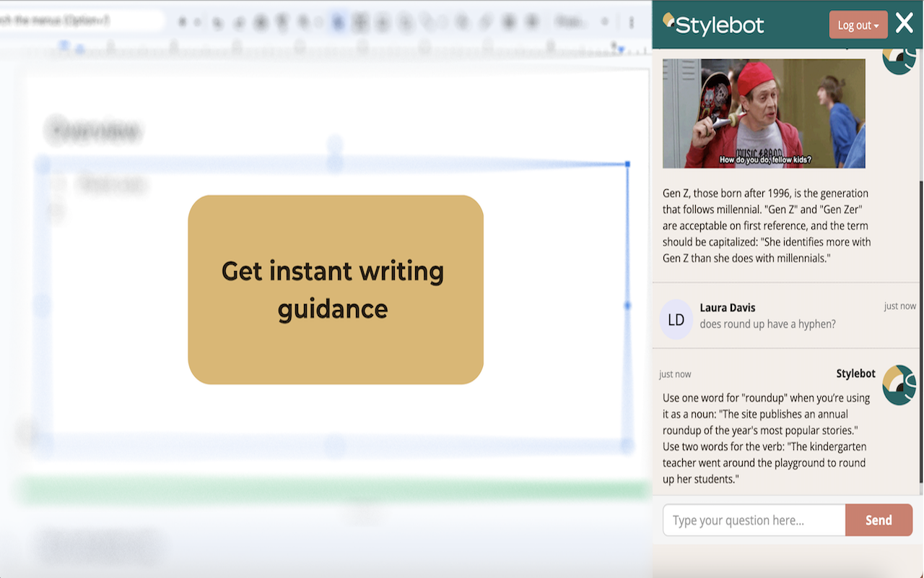Close the Stylebot panel with the X
This screenshot has height=578, width=924.
click(x=905, y=23)
